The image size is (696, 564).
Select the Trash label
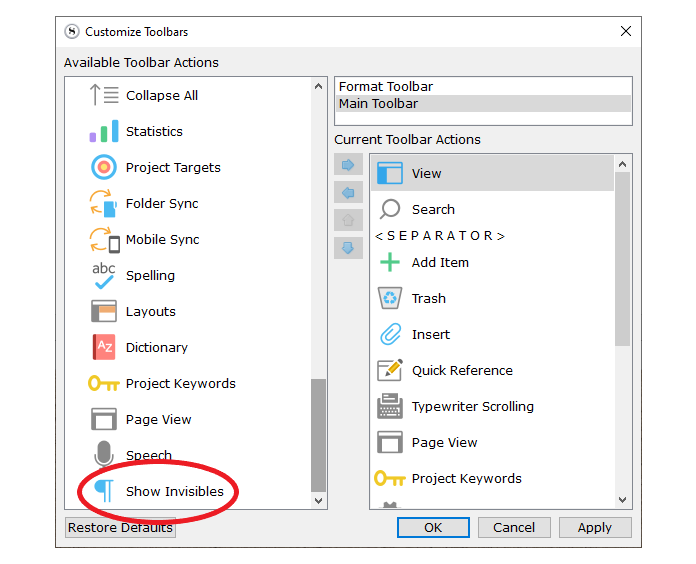(x=429, y=298)
